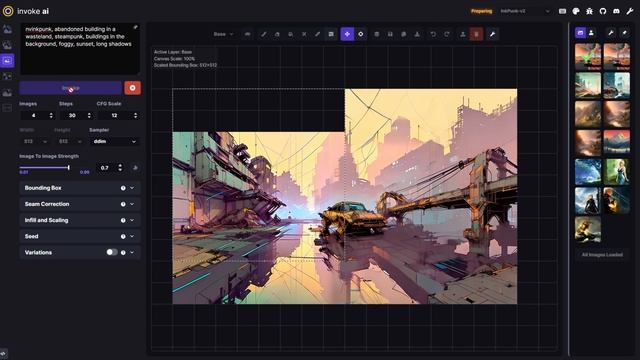Open the Bounding Box help info icon

(123, 188)
